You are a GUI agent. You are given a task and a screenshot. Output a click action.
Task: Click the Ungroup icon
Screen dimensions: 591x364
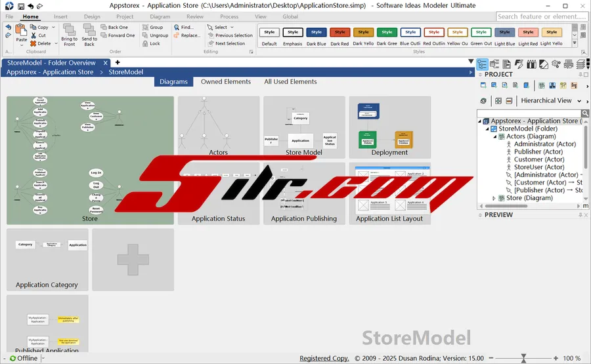pyautogui.click(x=145, y=35)
